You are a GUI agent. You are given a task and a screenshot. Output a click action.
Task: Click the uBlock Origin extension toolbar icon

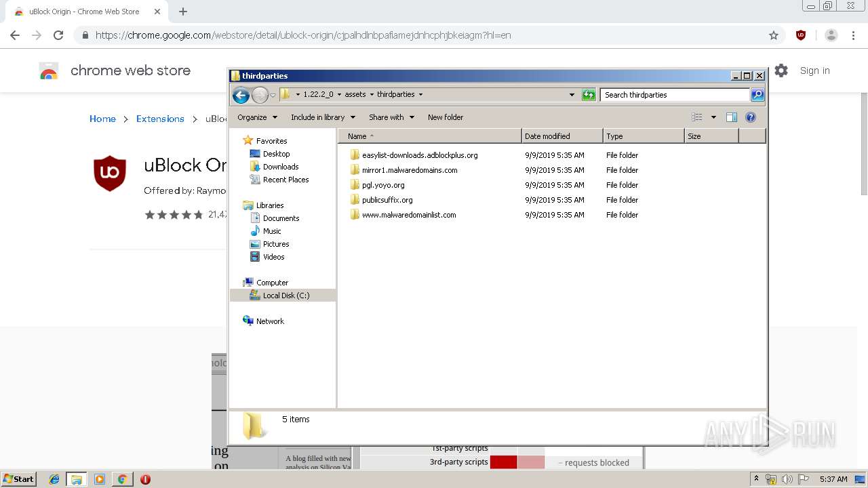click(801, 35)
